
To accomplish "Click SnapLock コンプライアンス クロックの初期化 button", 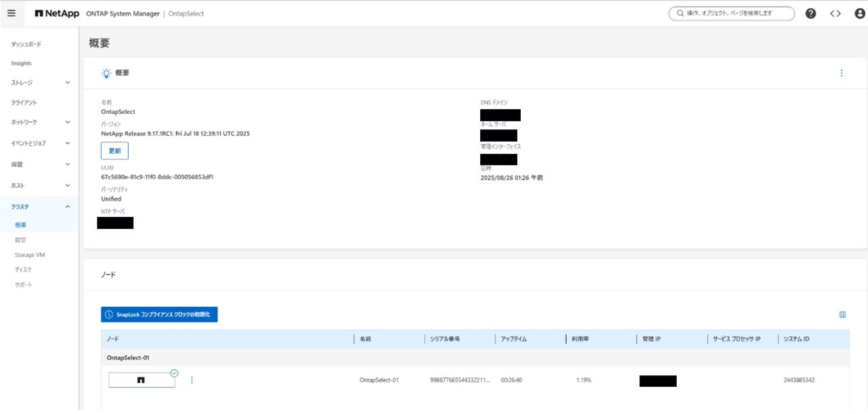I will tap(159, 314).
